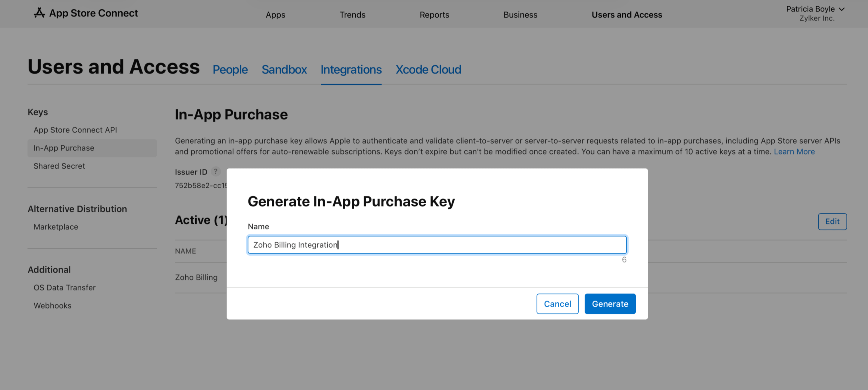Viewport: 868px width, 390px height.
Task: Switch to the Integrations tab
Action: click(x=351, y=70)
